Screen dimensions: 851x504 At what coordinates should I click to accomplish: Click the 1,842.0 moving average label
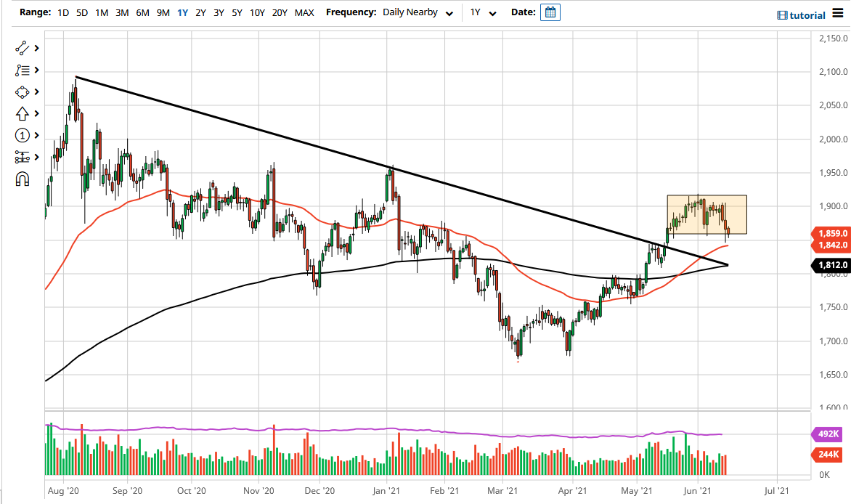pos(831,245)
